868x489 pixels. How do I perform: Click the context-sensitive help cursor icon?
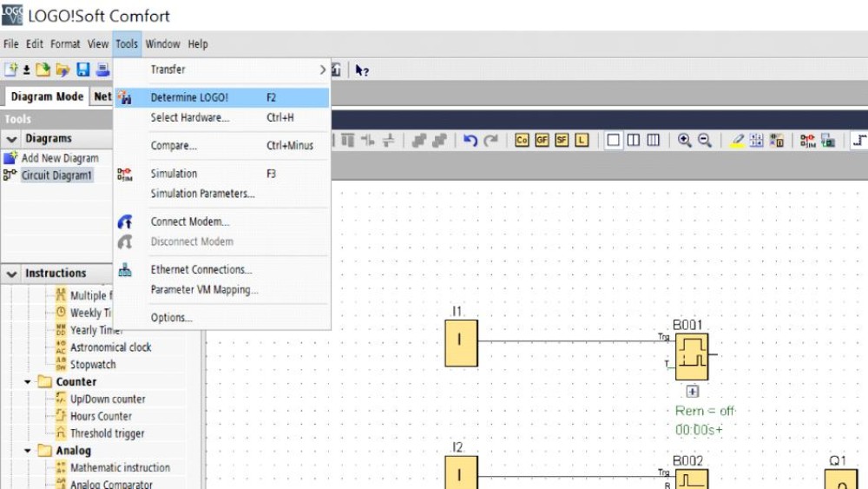(362, 70)
